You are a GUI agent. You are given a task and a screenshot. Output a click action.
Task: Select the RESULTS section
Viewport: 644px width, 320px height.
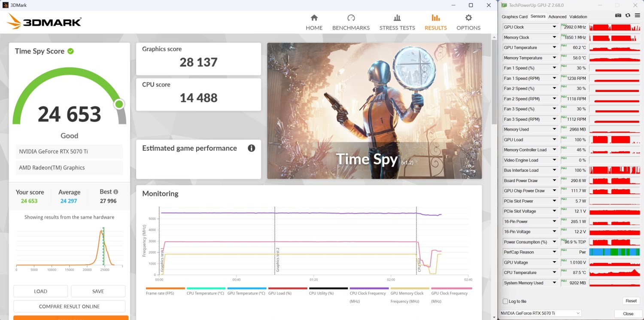pos(436,22)
